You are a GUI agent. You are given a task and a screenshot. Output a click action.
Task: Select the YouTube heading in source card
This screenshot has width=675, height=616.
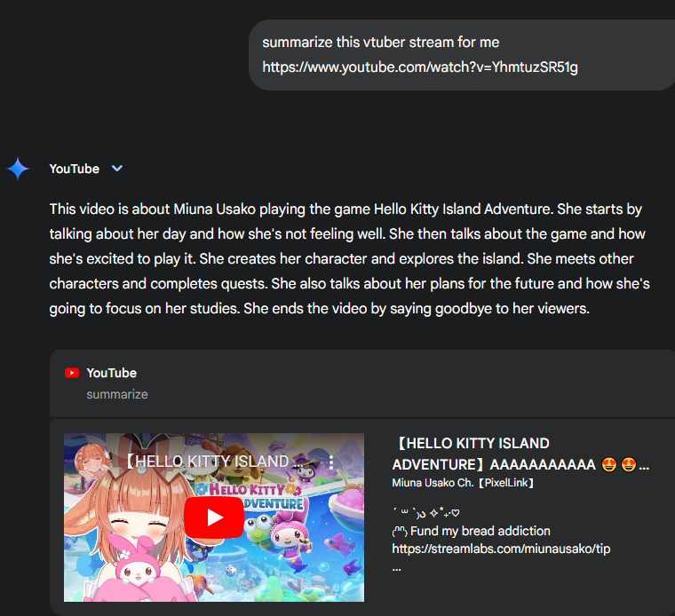[112, 373]
